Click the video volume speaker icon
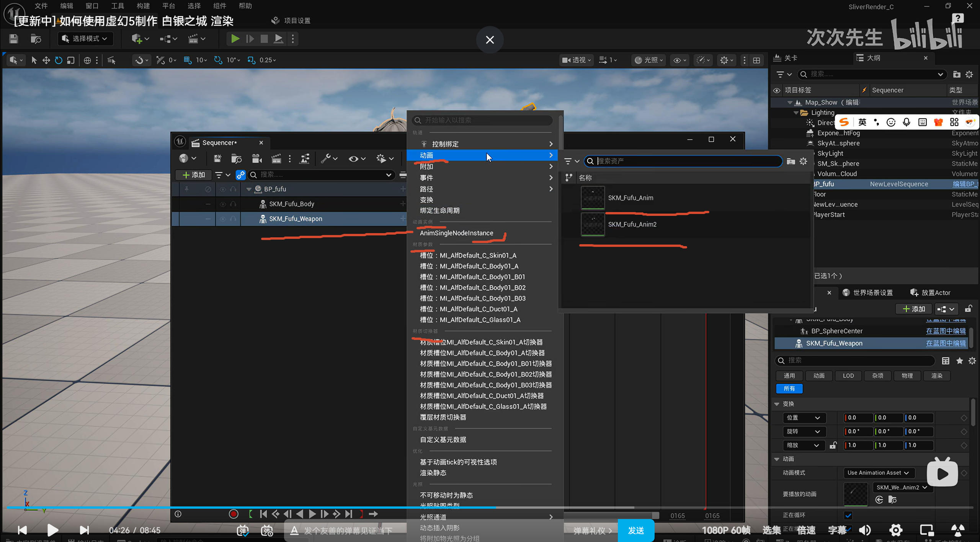 [865, 530]
